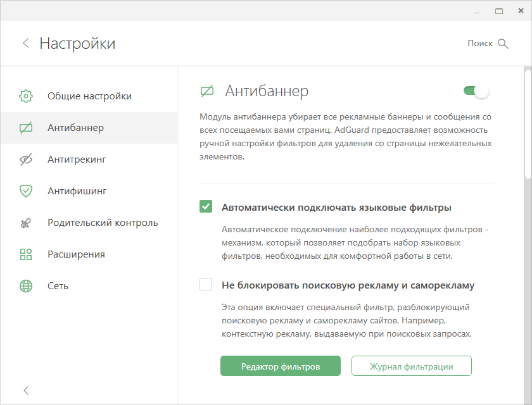Open the Редактор фильтров
Screen dimensions: 532x405
(280, 366)
